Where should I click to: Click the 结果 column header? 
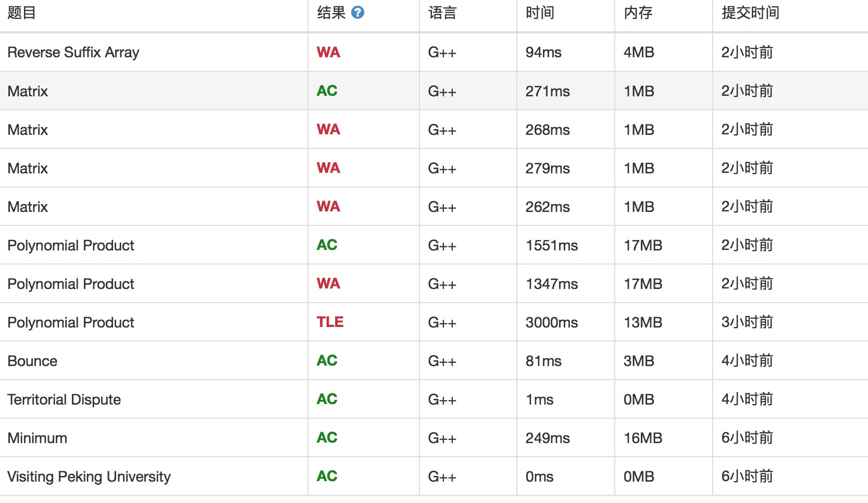pos(331,12)
